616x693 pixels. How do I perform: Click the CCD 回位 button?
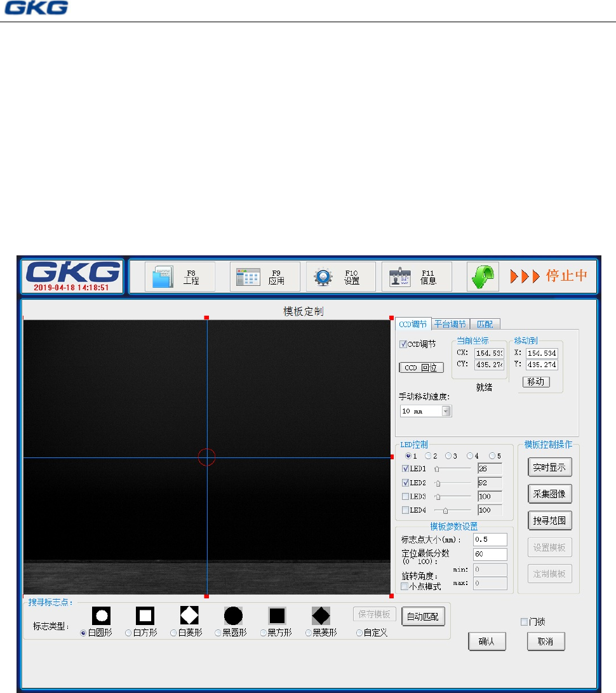(421, 368)
